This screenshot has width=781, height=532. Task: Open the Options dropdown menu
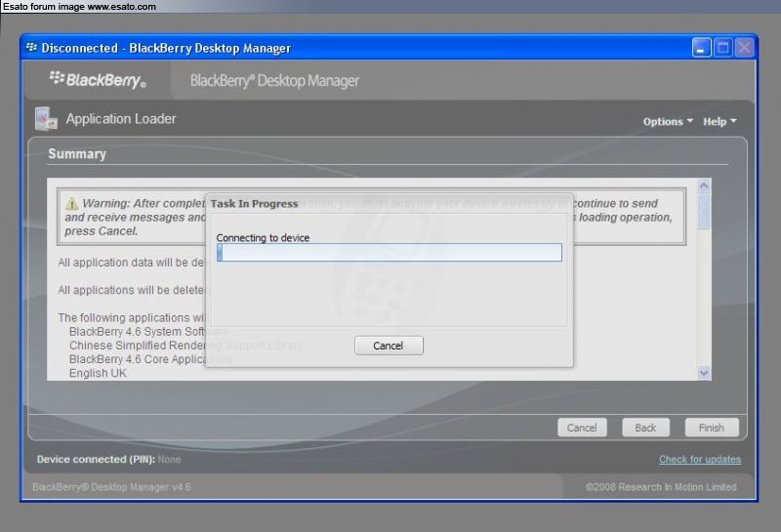pyautogui.click(x=668, y=122)
